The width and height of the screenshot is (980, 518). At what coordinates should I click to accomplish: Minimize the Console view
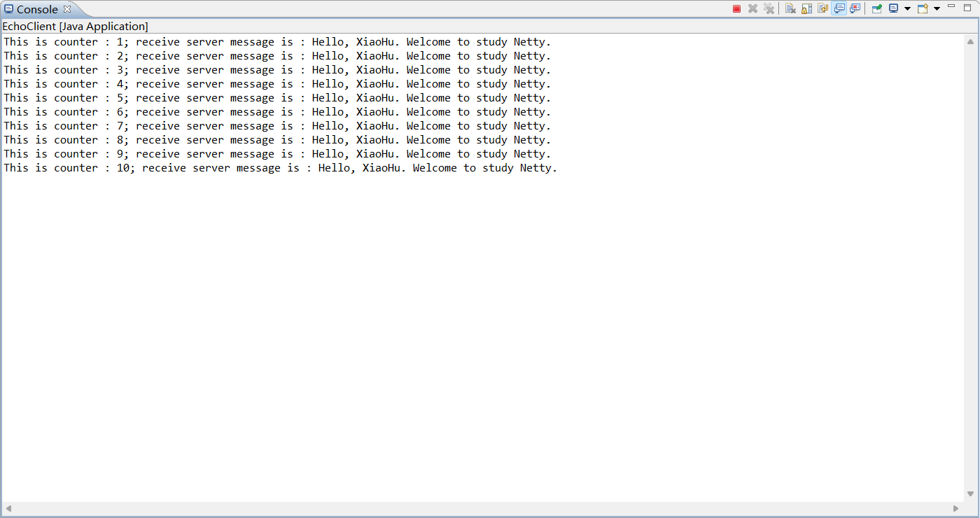point(951,6)
